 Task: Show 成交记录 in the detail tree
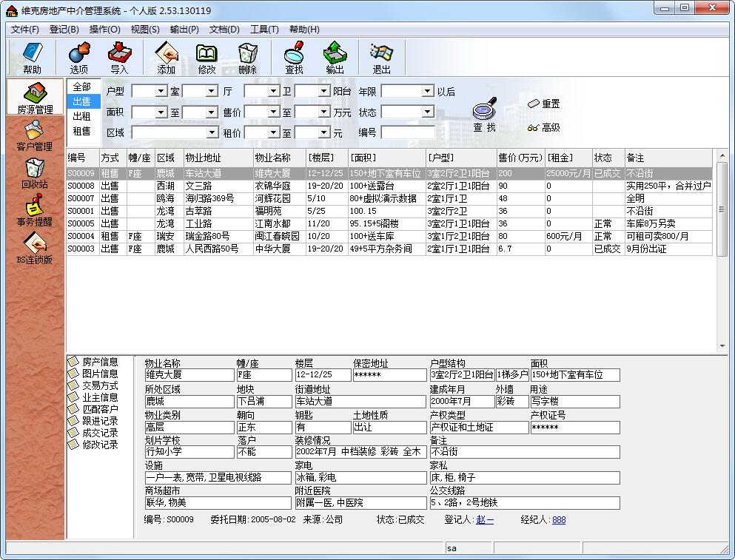[94, 433]
